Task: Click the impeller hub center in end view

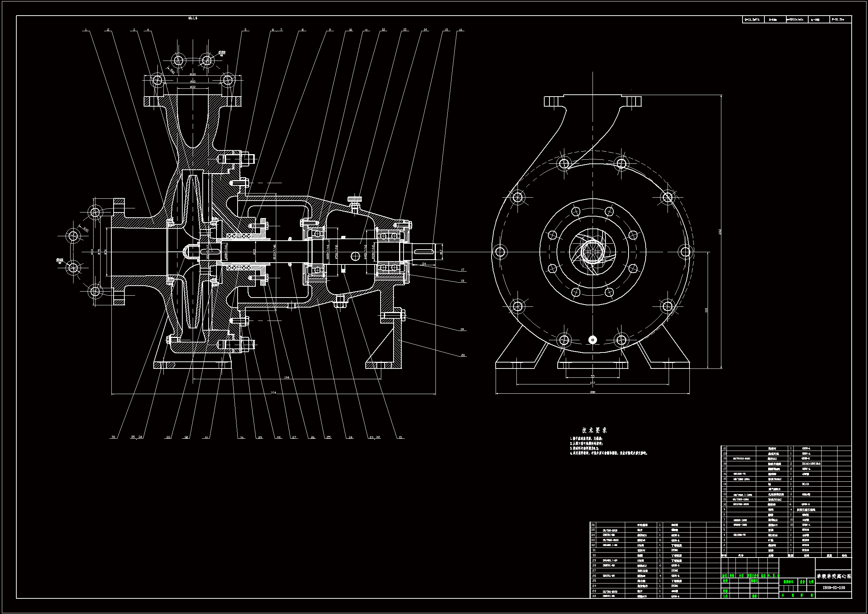Action: (593, 251)
